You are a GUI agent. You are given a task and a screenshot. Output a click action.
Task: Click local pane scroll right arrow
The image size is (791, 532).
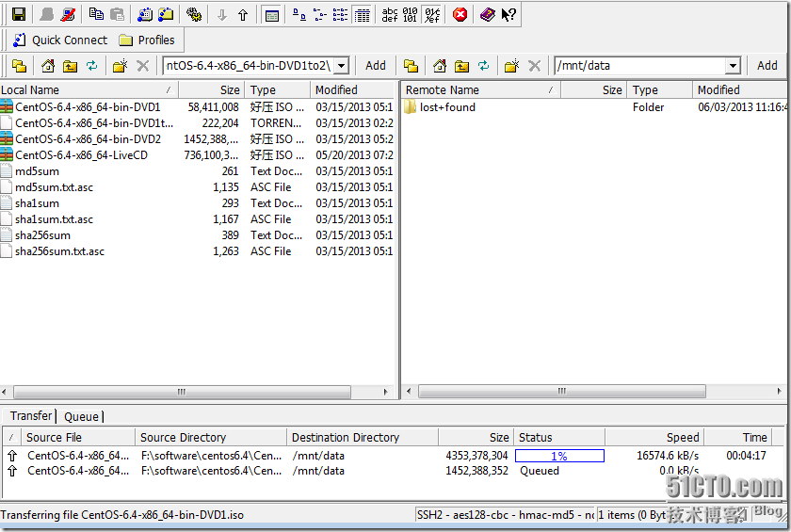point(386,392)
